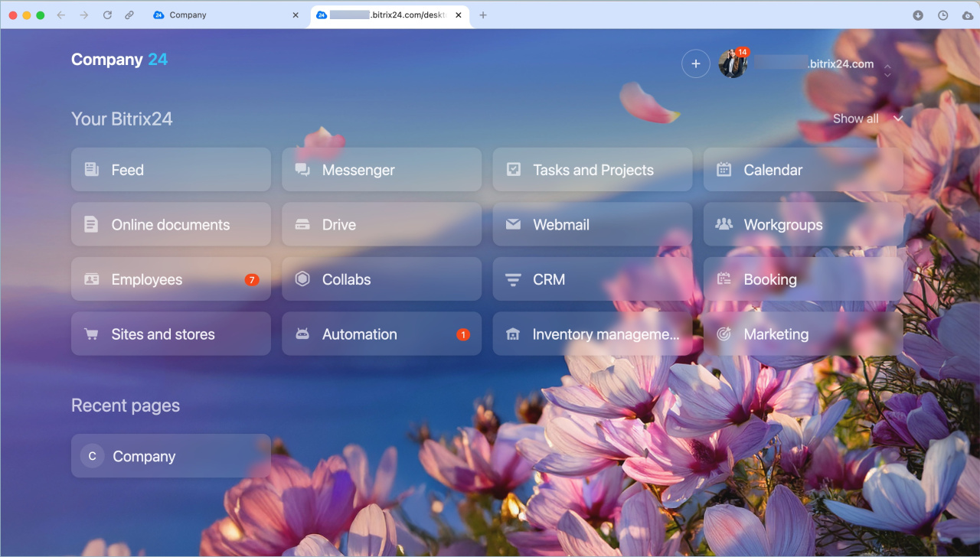The image size is (980, 557).
Task: Open the browser downloads icon
Action: [x=918, y=15]
